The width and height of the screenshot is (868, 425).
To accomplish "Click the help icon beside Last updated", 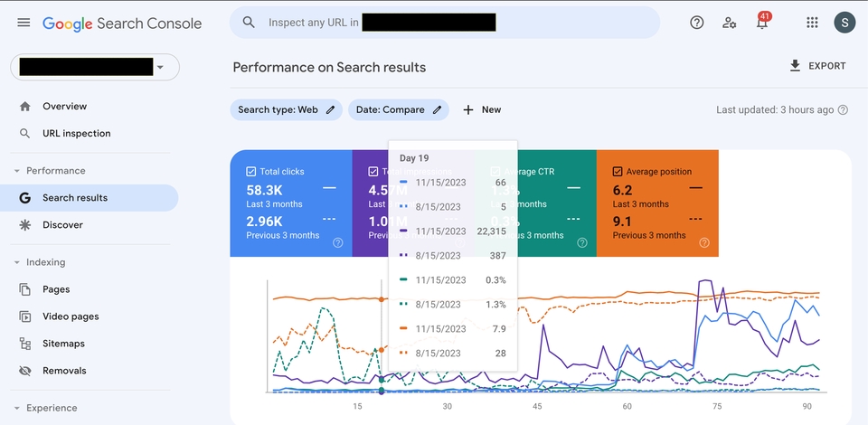I will click(843, 109).
